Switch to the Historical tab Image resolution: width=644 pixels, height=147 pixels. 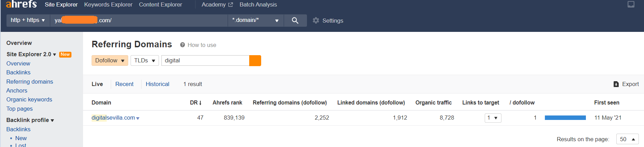[157, 84]
